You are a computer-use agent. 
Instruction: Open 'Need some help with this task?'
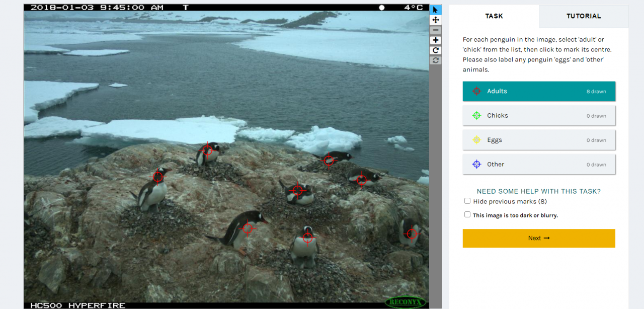[539, 191]
